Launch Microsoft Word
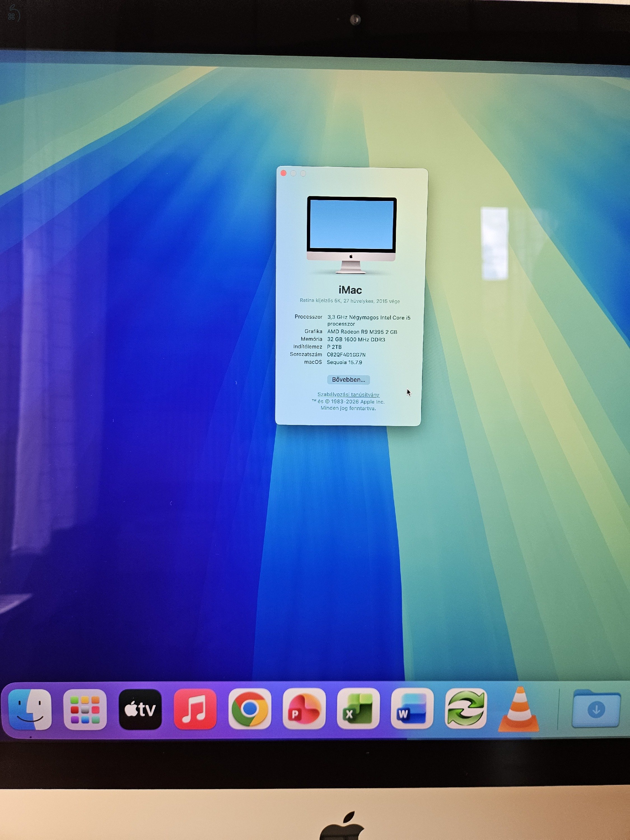 pos(412,709)
